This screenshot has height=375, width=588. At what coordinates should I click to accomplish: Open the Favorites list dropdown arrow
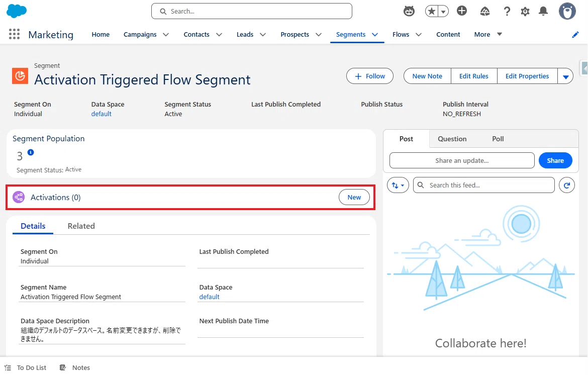[443, 11]
